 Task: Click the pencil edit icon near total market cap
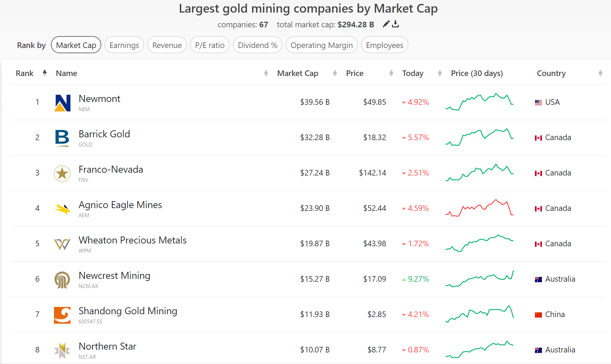coord(386,24)
